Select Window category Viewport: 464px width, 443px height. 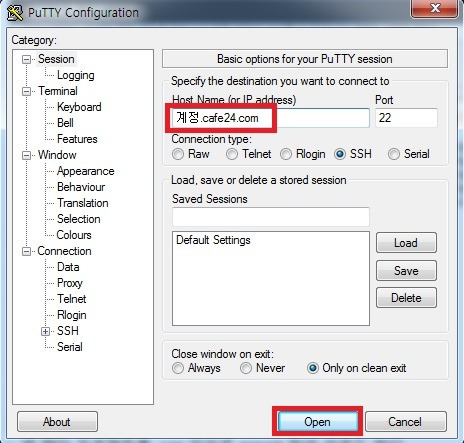(57, 155)
